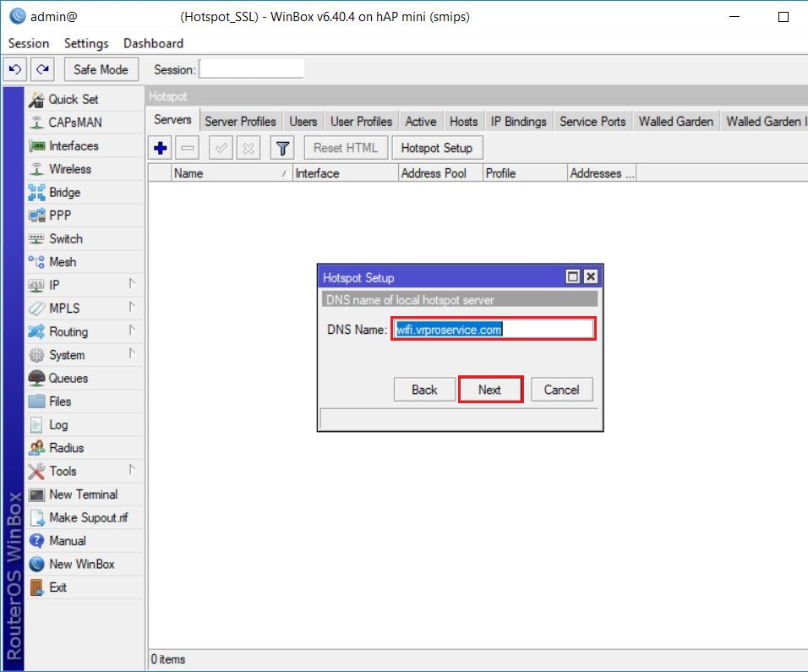This screenshot has height=672, width=808.
Task: Open the Files section
Action: tap(85, 402)
